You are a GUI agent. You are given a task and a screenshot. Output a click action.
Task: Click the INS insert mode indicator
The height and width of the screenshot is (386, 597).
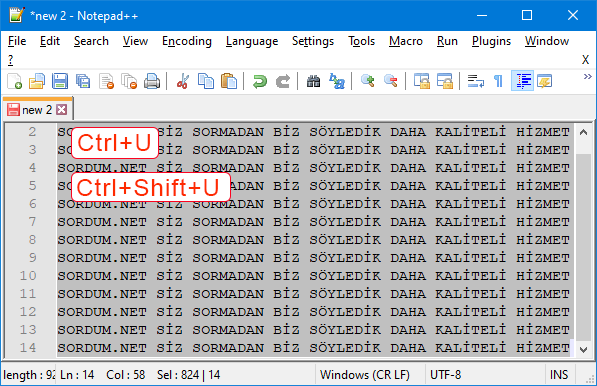559,375
